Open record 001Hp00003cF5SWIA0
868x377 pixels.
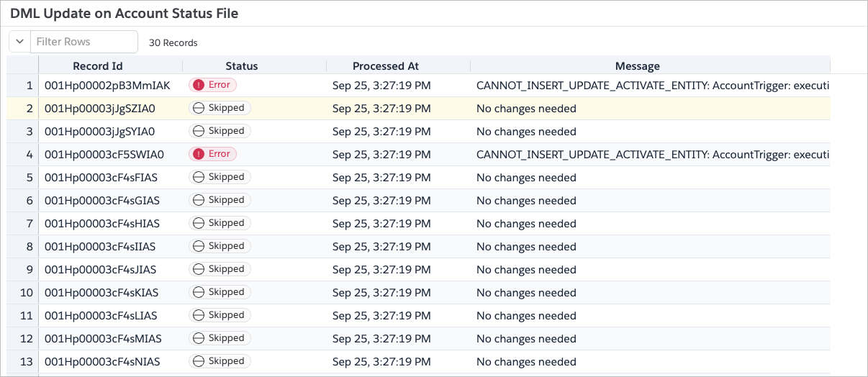104,155
